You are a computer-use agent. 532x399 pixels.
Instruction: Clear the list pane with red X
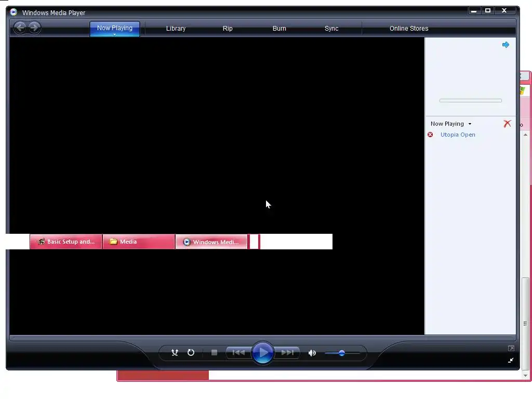[x=507, y=124]
